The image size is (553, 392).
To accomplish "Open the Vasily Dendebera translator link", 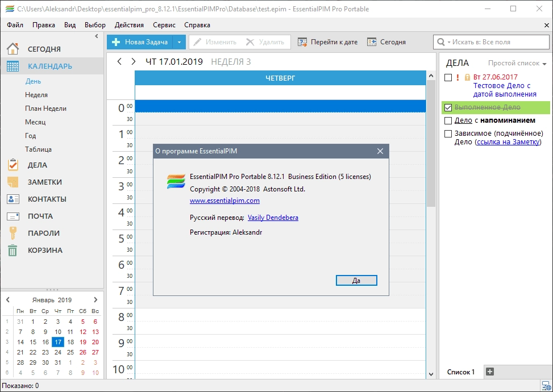I will coord(273,218).
